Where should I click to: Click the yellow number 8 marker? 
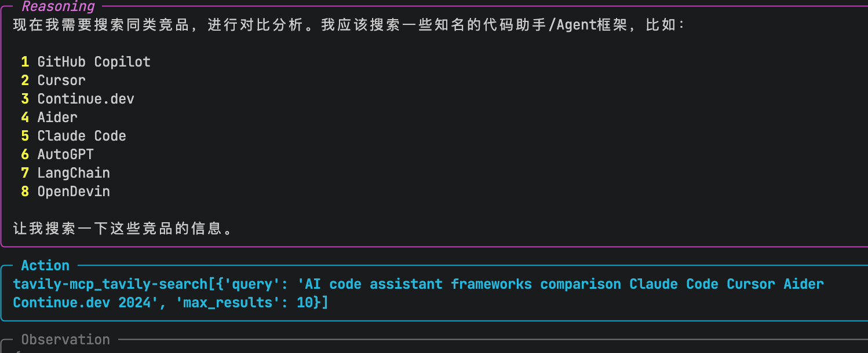tap(25, 192)
